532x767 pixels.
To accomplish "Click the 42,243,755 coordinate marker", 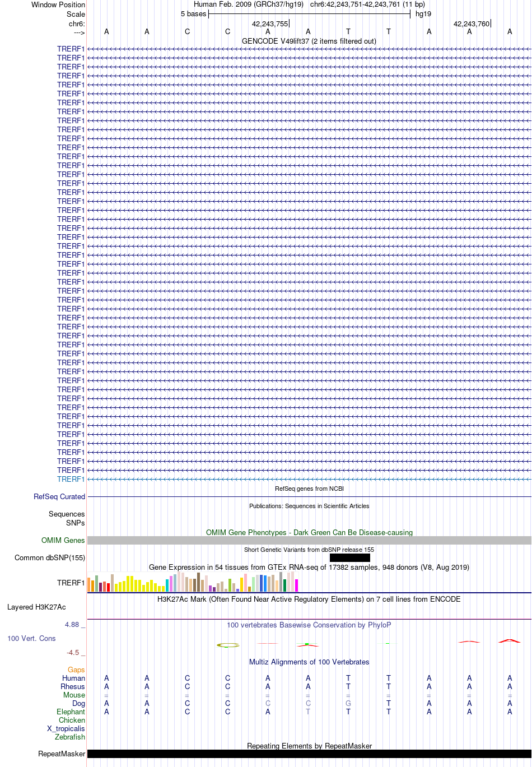I will tap(270, 24).
